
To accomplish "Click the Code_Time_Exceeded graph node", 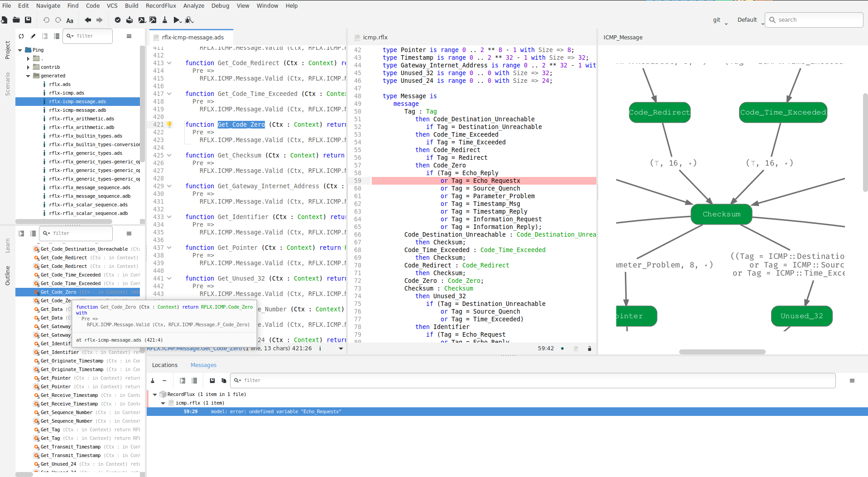I will click(783, 112).
